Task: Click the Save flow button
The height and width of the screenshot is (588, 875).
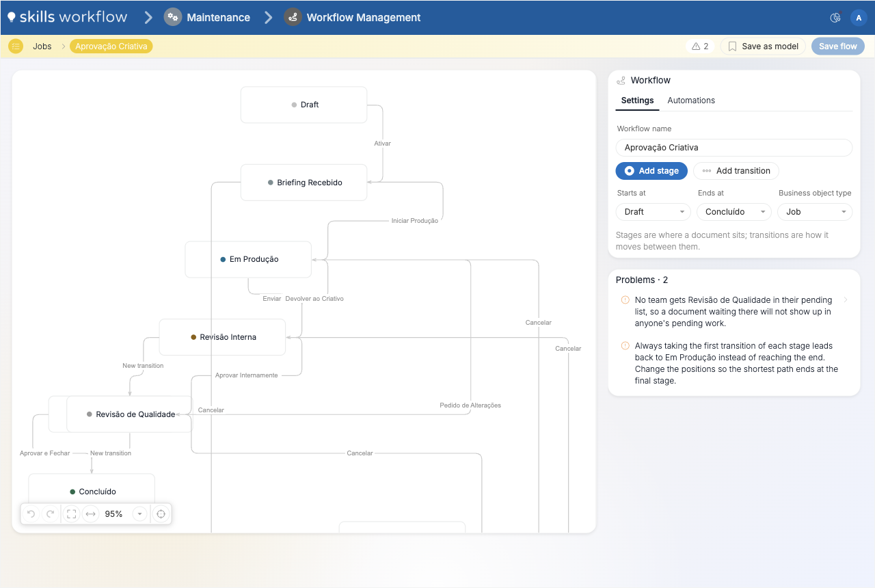Action: coord(838,46)
